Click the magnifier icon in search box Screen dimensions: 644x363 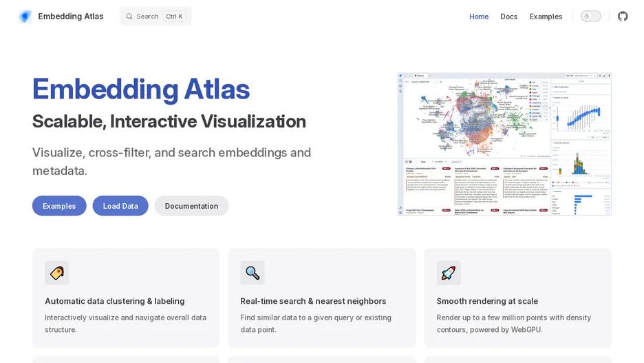coord(129,17)
